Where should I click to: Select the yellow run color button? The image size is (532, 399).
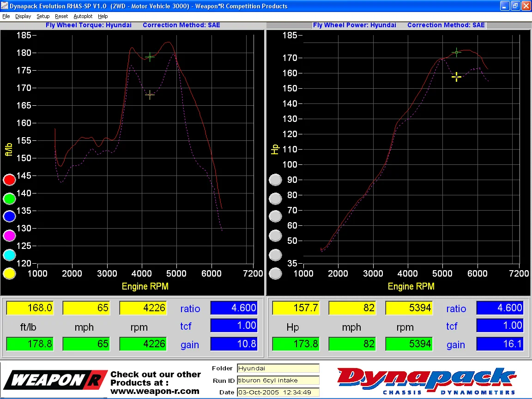point(10,273)
